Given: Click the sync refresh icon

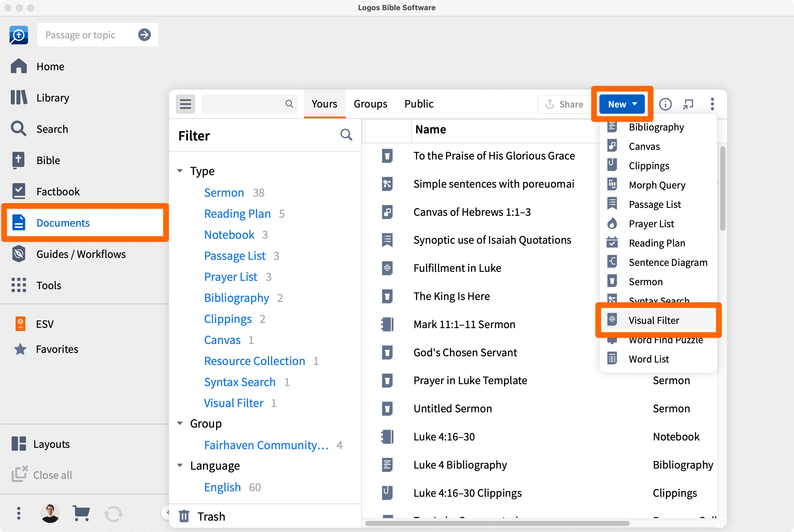Looking at the screenshot, I should click(113, 514).
